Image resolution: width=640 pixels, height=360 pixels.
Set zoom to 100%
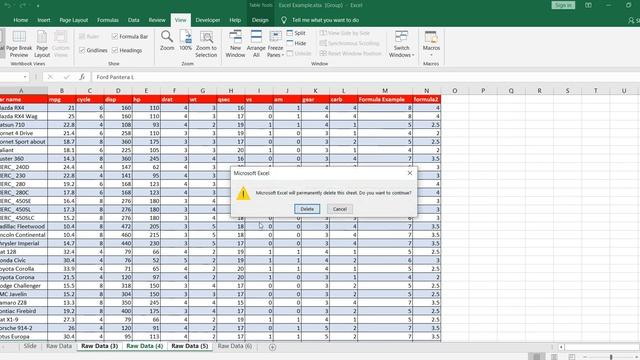point(185,41)
